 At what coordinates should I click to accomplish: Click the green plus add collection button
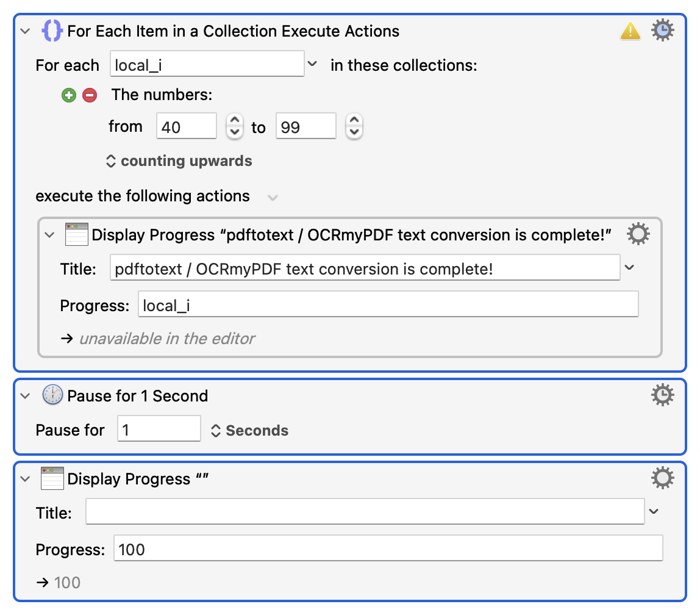pyautogui.click(x=69, y=95)
